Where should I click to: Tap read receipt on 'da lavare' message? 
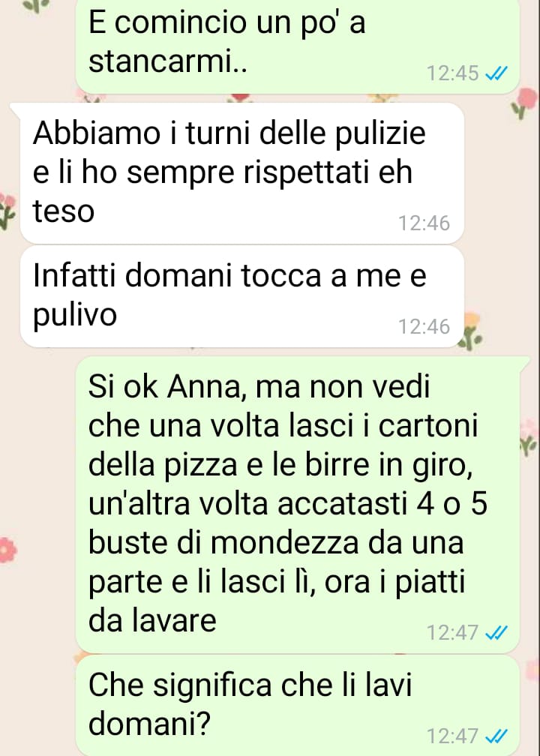tap(496, 632)
